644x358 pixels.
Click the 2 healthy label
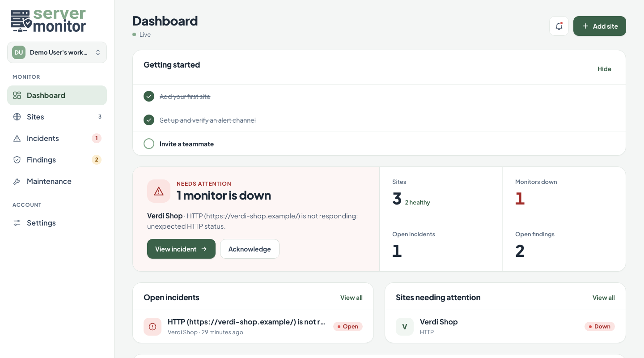tap(417, 203)
